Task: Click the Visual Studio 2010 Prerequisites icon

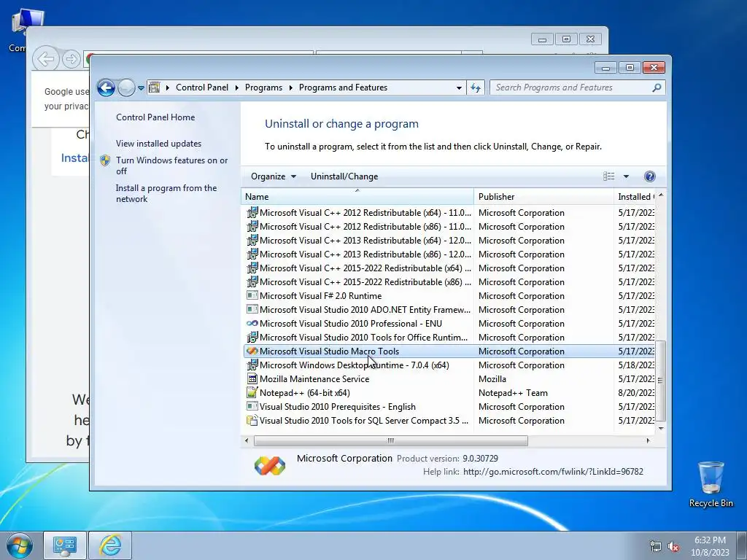Action: click(252, 407)
